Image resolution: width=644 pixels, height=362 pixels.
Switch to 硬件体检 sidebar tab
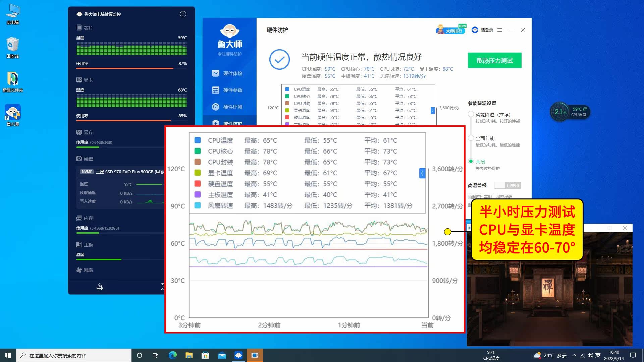pos(232,73)
